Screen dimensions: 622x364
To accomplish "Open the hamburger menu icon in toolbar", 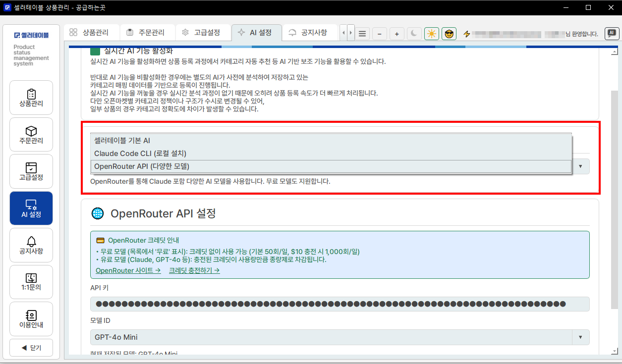I will [x=362, y=34].
